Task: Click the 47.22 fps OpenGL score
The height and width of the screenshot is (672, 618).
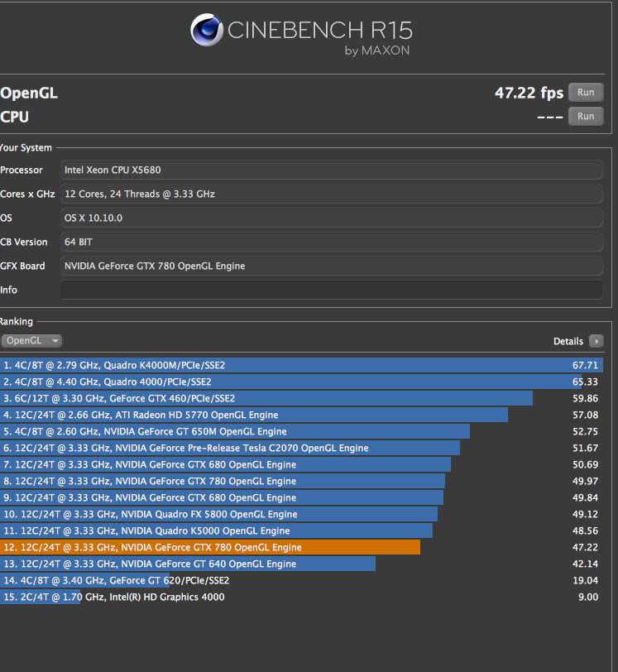Action: [529, 93]
